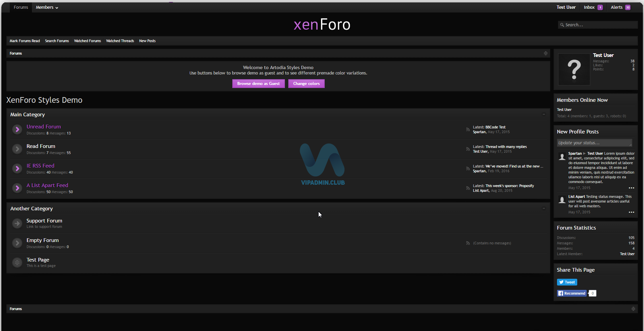Open the A List Apart Feed link

[48, 185]
